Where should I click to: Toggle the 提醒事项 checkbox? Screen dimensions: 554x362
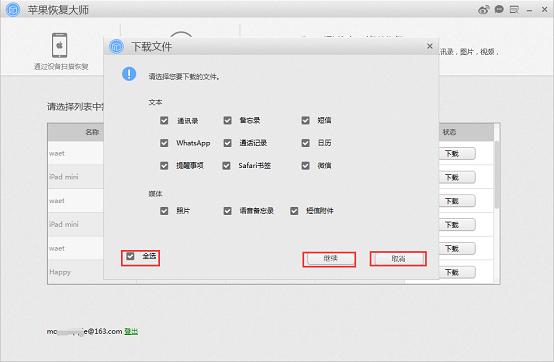[x=164, y=166]
